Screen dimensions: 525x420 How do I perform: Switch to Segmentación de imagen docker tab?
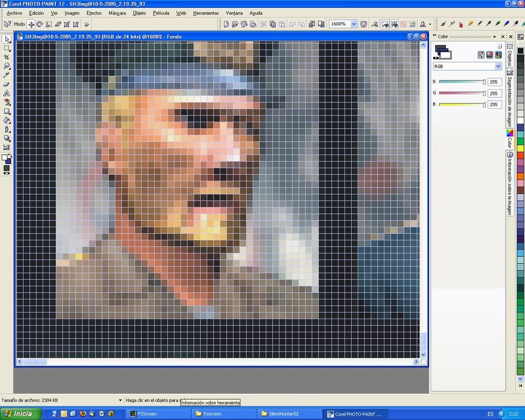(x=510, y=98)
